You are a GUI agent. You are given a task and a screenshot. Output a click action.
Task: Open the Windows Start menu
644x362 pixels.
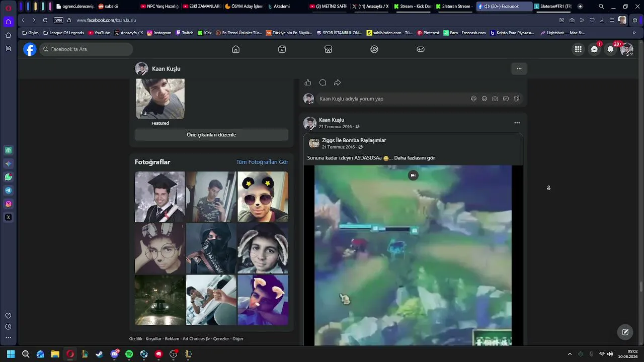(11, 354)
